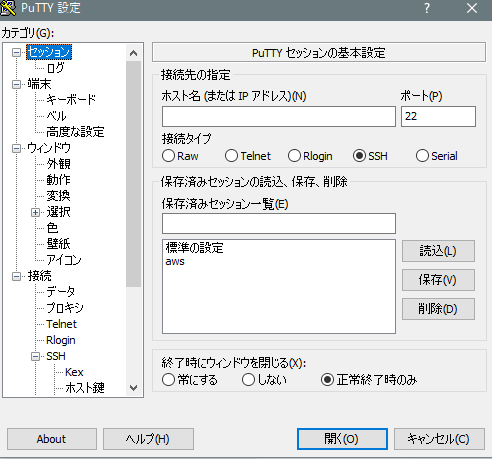
Task: Collapse the 端末 tree node
Action: pos(16,84)
